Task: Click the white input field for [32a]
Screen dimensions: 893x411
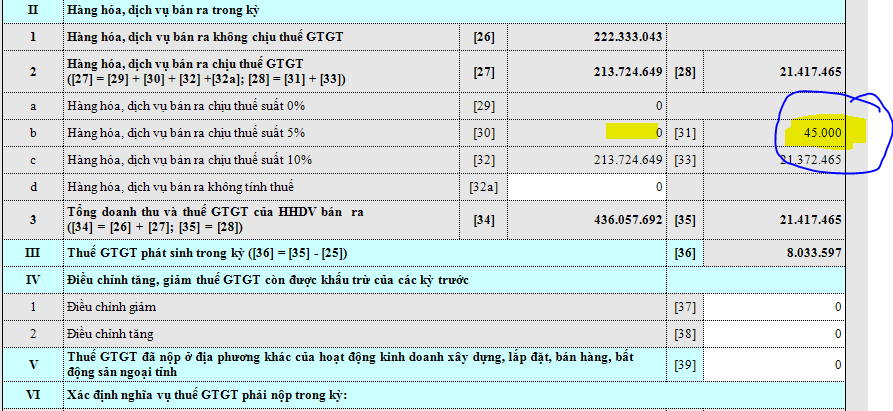Action: (x=588, y=186)
